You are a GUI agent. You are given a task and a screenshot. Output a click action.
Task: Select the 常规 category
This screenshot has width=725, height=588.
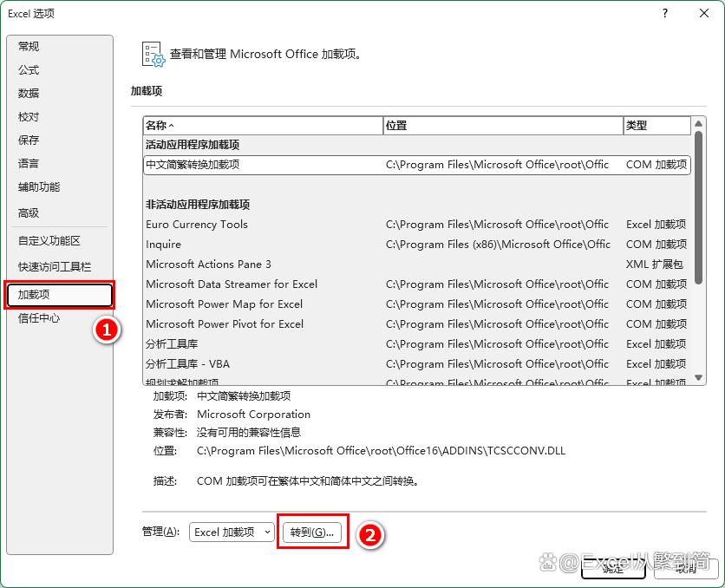point(29,46)
